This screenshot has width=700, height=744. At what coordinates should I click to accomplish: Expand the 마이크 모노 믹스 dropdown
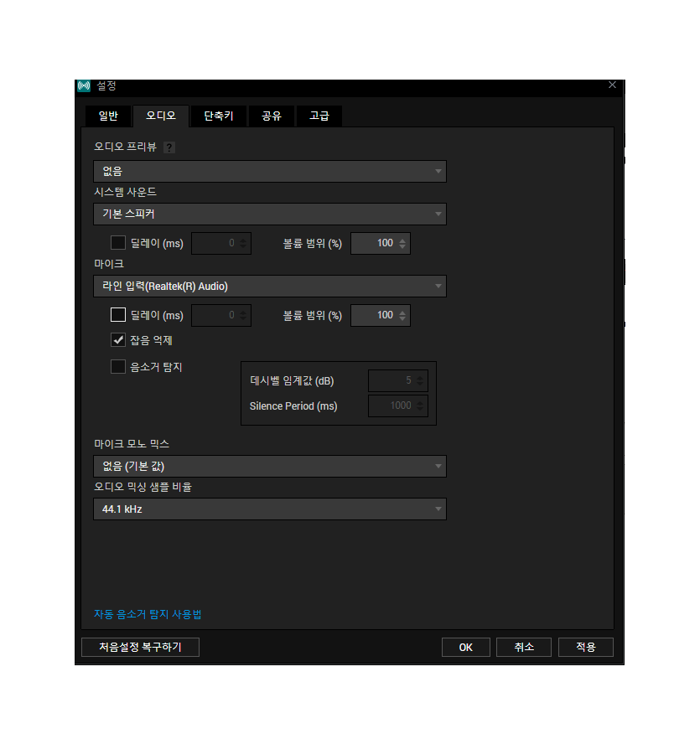270,466
